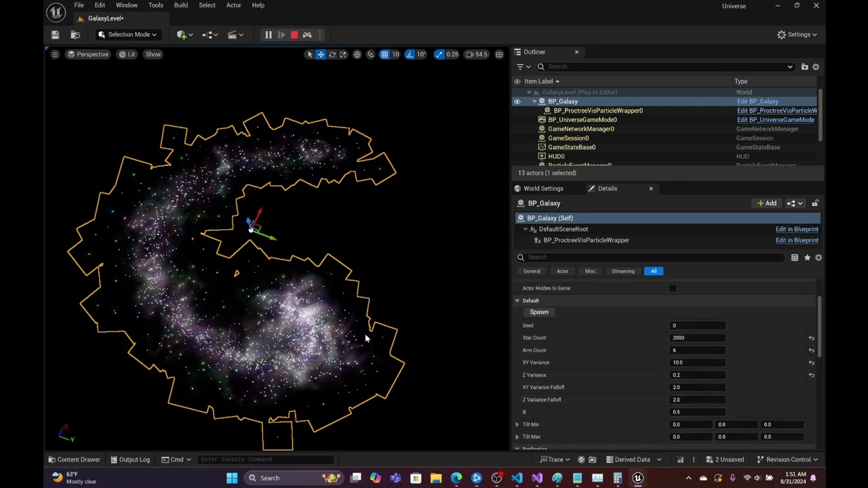Expand the Tilt Min property row

[517, 424]
